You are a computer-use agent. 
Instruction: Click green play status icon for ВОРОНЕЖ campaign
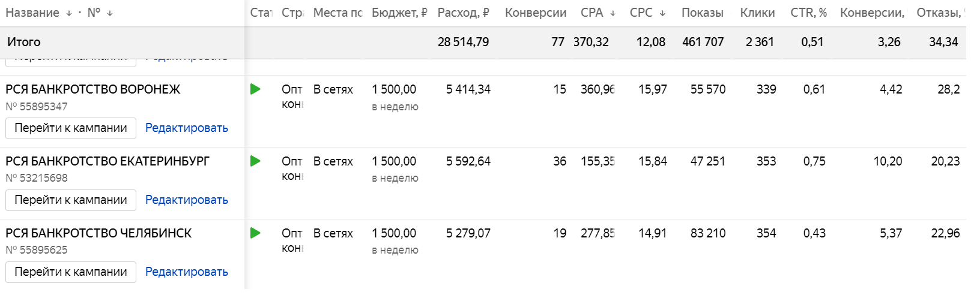[255, 89]
